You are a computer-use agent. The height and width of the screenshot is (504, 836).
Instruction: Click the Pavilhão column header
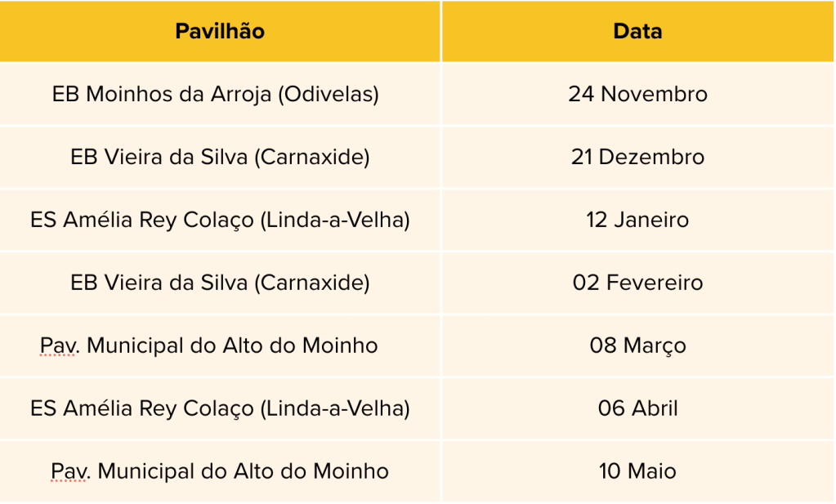click(220, 31)
